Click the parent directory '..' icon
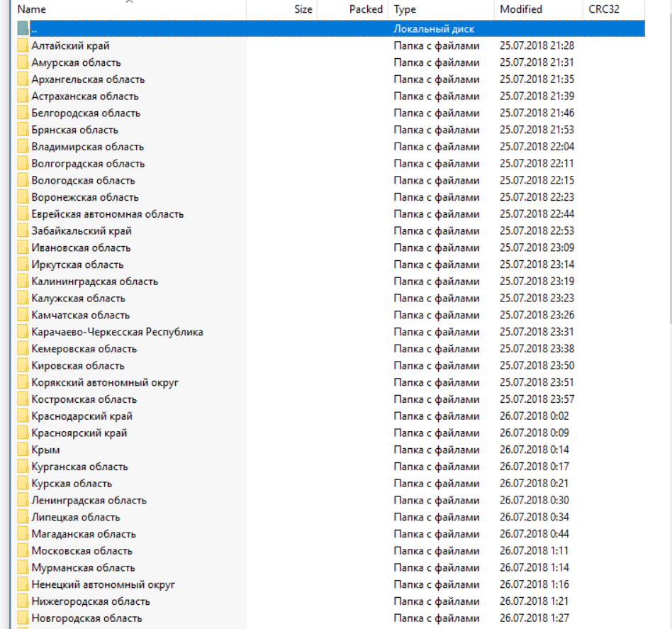Screen dimensions: 672x629 [23, 29]
